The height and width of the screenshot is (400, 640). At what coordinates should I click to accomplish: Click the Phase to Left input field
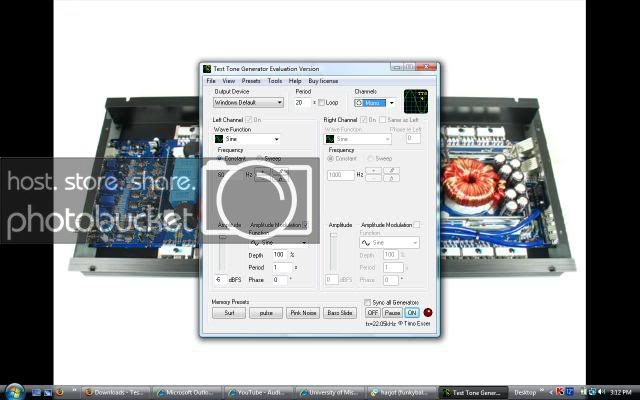pos(413,139)
